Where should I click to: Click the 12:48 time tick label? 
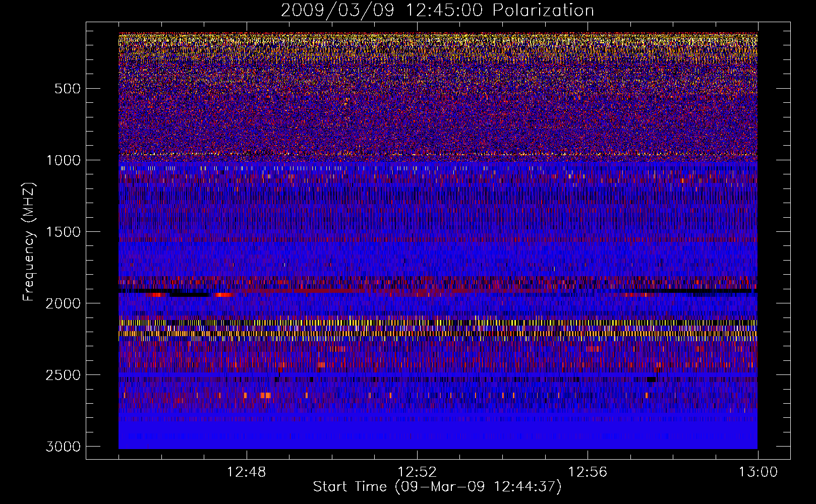246,472
